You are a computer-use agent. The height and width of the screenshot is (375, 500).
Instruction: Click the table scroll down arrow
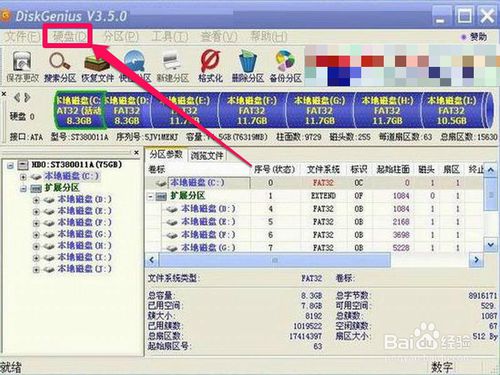[491, 245]
